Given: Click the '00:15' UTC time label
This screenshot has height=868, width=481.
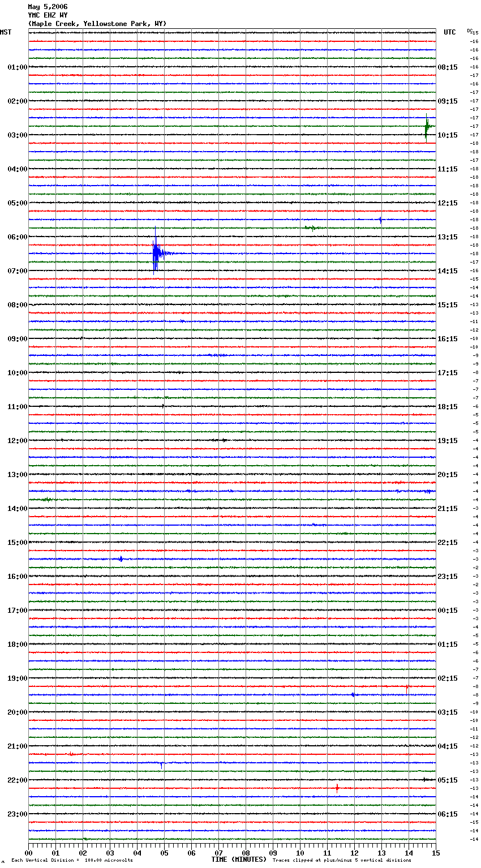Looking at the screenshot, I should click(448, 611).
